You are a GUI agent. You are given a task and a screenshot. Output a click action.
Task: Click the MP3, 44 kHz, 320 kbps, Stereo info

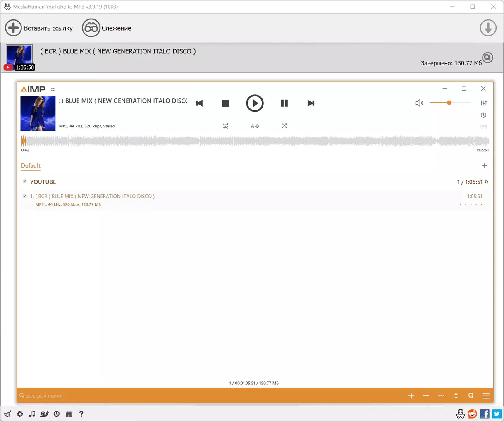87,126
